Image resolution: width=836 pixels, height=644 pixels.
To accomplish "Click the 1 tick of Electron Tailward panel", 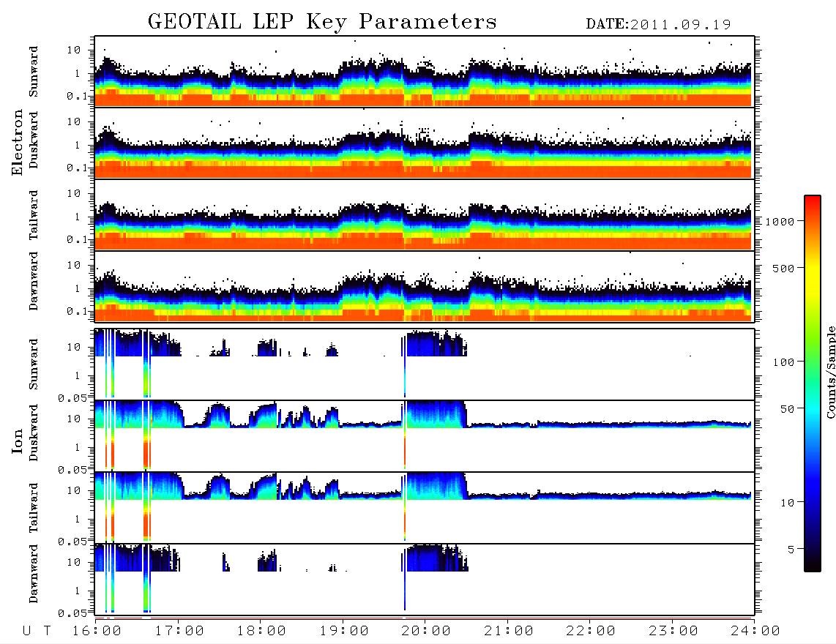I will click(78, 217).
